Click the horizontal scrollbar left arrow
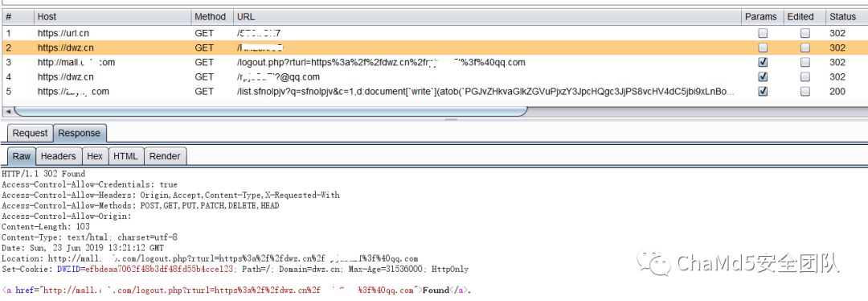 pos(8,111)
